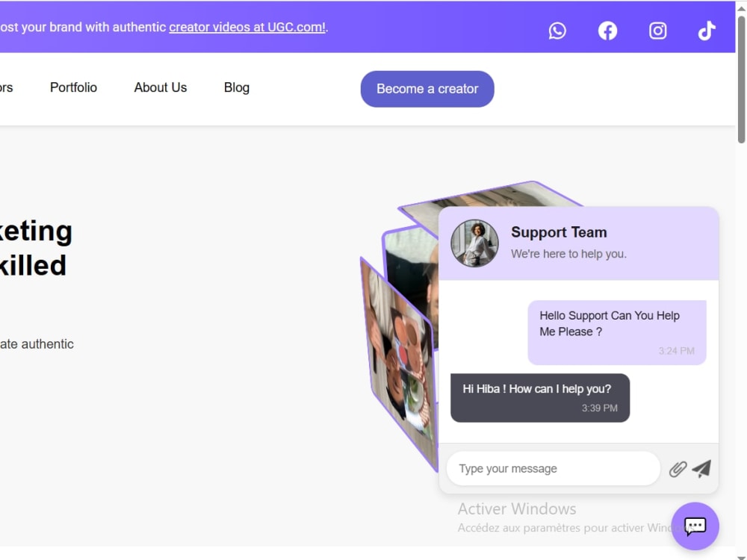Viewport: 747px width, 560px height.
Task: Click the Support Team avatar photo
Action: pyautogui.click(x=474, y=243)
